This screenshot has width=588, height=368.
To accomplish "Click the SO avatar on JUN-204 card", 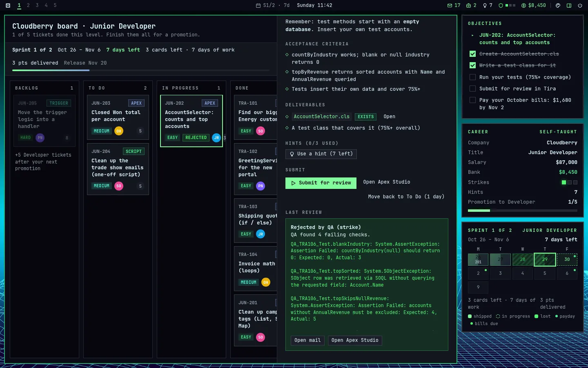I will click(x=119, y=186).
